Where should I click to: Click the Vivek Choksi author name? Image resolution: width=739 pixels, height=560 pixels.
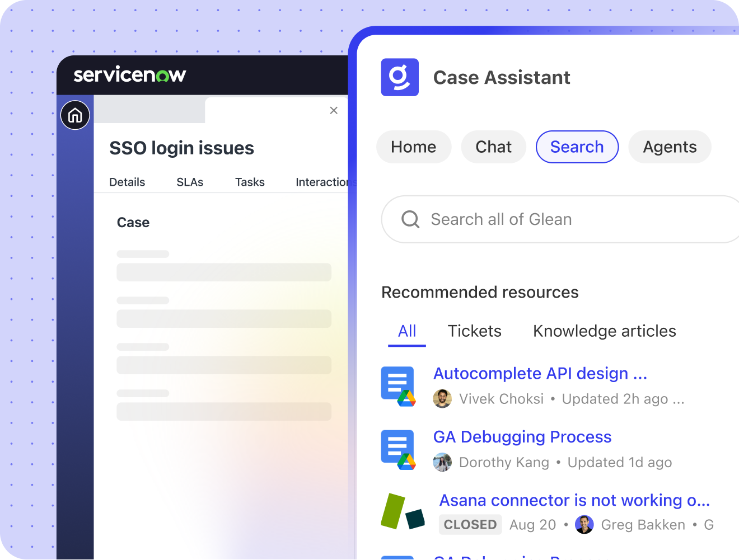tap(501, 399)
